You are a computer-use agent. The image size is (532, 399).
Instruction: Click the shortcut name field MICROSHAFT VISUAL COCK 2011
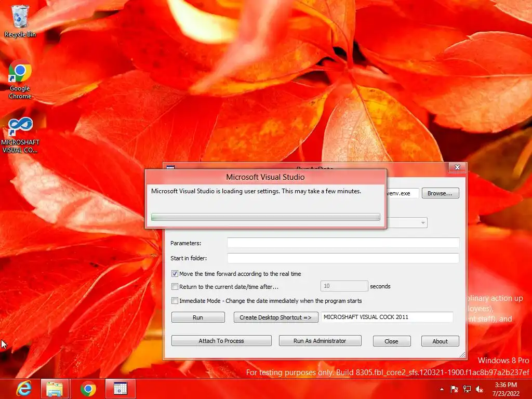point(387,317)
